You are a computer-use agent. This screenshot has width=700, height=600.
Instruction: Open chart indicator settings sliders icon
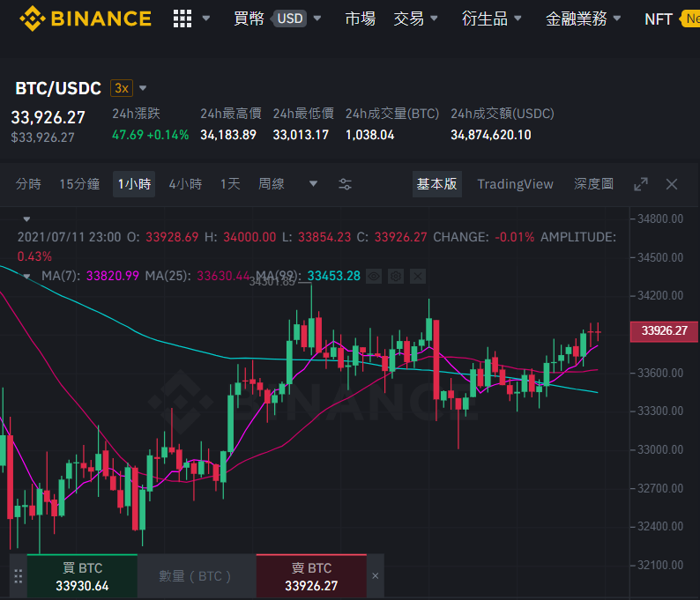pos(345,184)
